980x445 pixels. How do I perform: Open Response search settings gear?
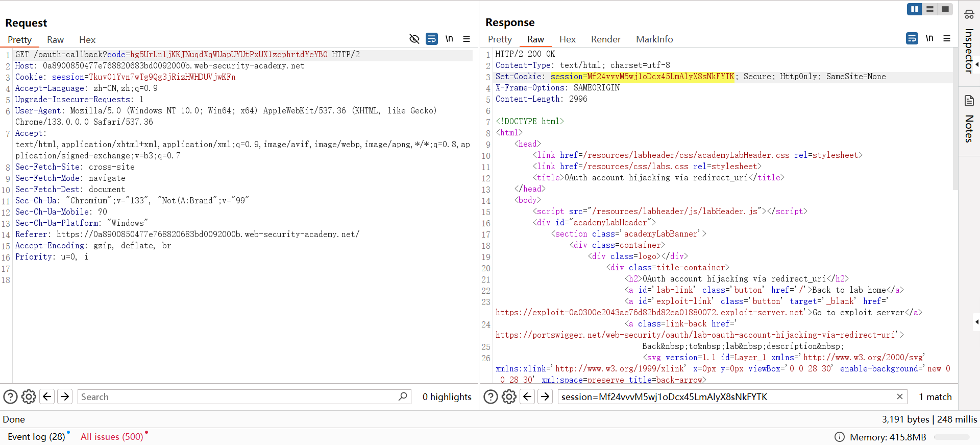point(509,397)
